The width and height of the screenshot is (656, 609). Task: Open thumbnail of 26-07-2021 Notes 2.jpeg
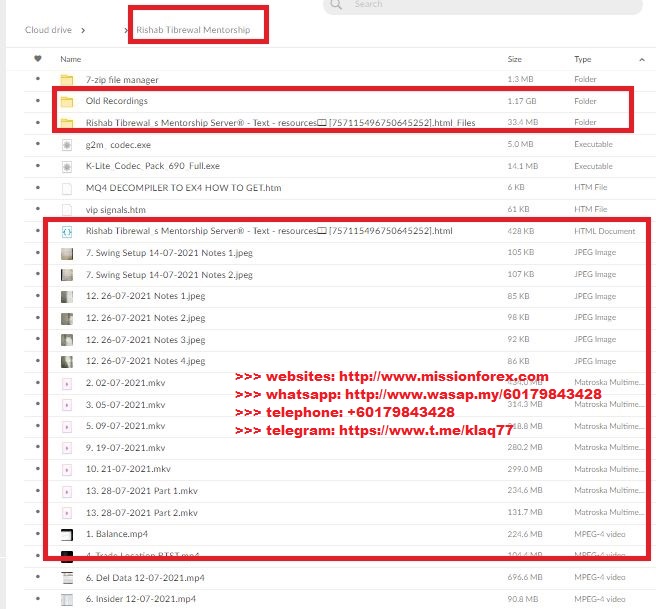point(67,319)
